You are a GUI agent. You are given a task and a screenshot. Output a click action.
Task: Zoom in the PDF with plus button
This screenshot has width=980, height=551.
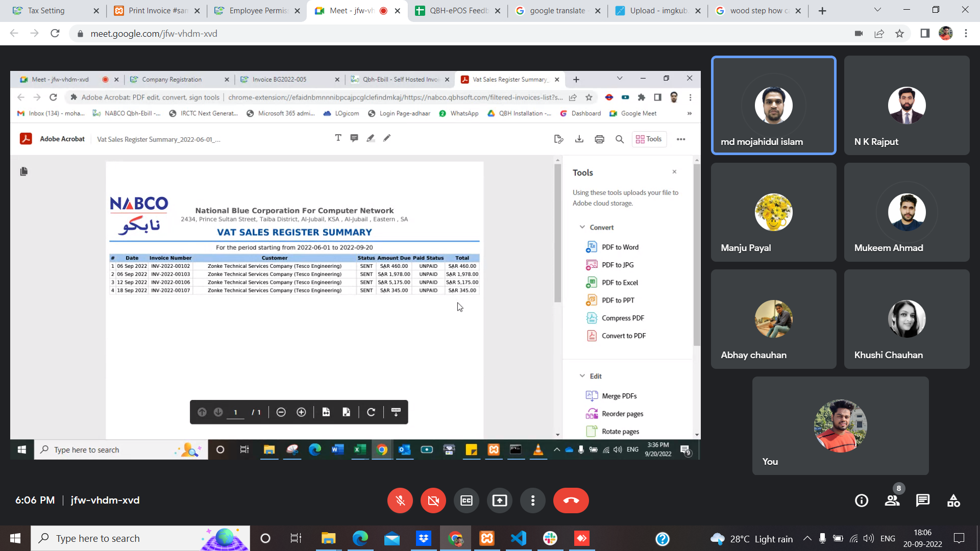click(x=301, y=412)
